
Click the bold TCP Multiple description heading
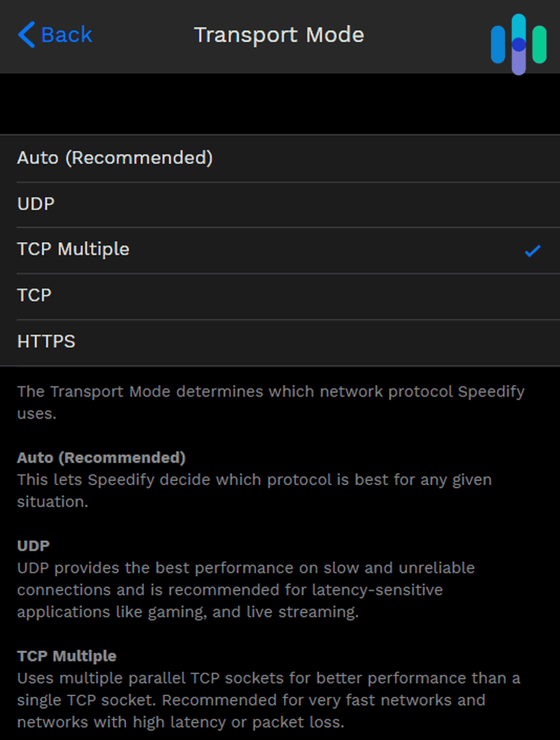pyautogui.click(x=66, y=656)
